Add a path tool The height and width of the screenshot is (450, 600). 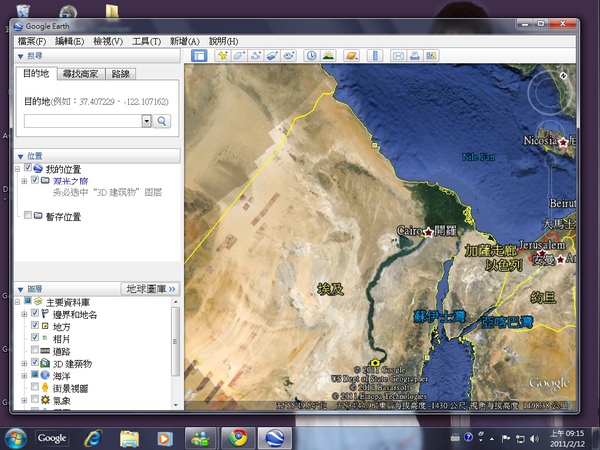click(256, 56)
